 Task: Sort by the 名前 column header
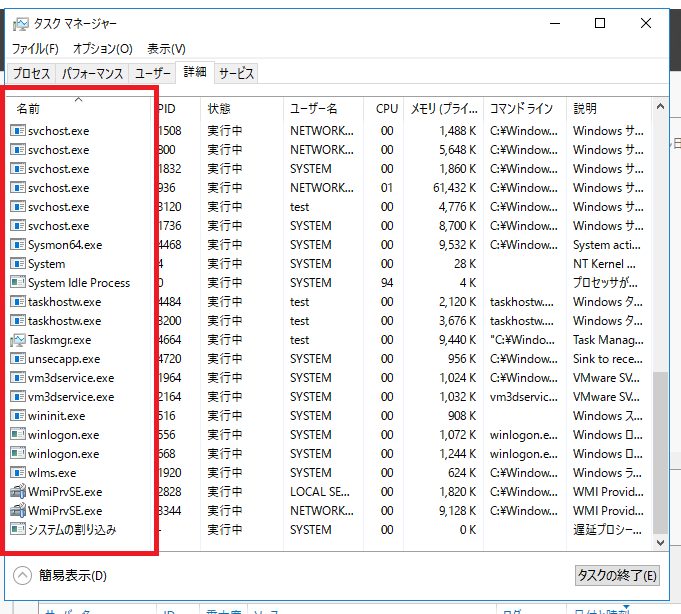click(x=78, y=108)
